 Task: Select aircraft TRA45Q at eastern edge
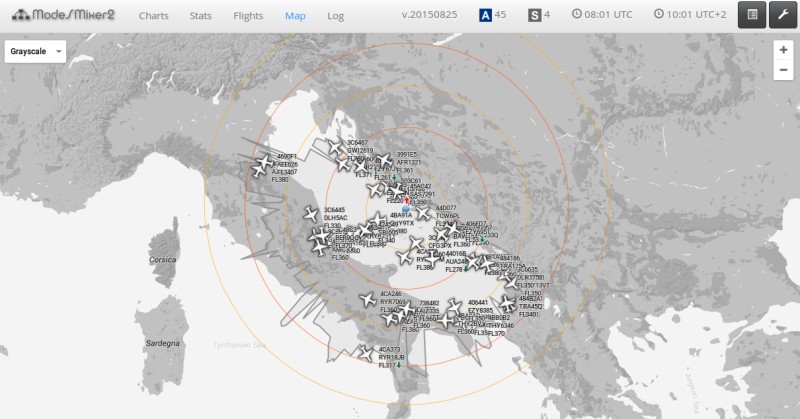point(507,303)
